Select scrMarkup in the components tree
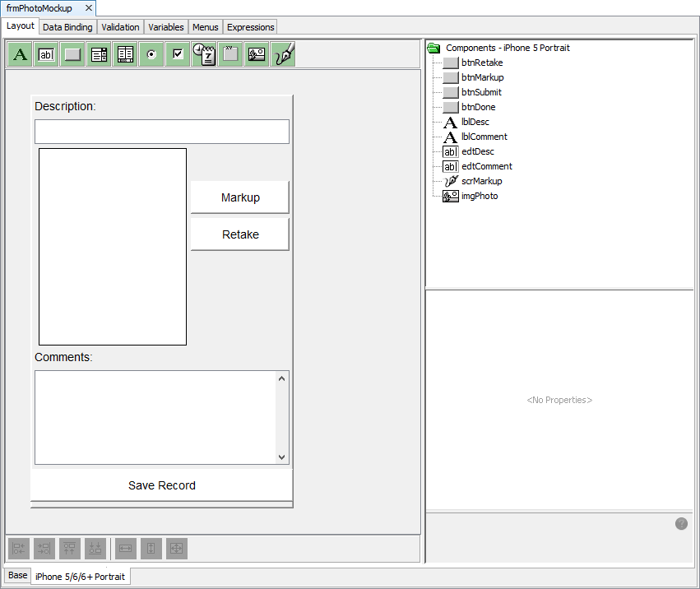This screenshot has width=700, height=589. [481, 181]
